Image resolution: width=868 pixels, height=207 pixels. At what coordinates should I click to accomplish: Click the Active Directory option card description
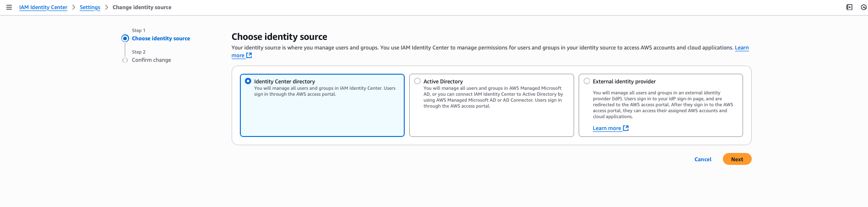pyautogui.click(x=493, y=97)
